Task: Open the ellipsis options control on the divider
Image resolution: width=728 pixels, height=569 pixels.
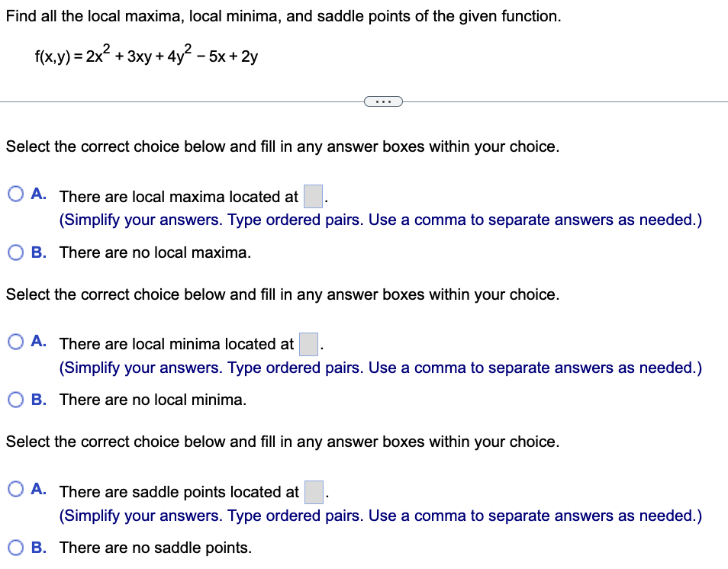Action: [384, 101]
